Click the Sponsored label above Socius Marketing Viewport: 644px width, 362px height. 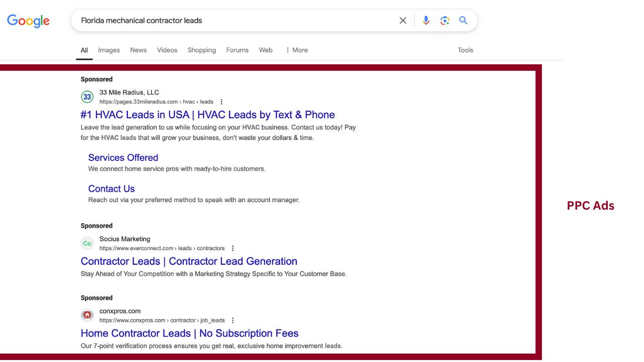tap(97, 226)
